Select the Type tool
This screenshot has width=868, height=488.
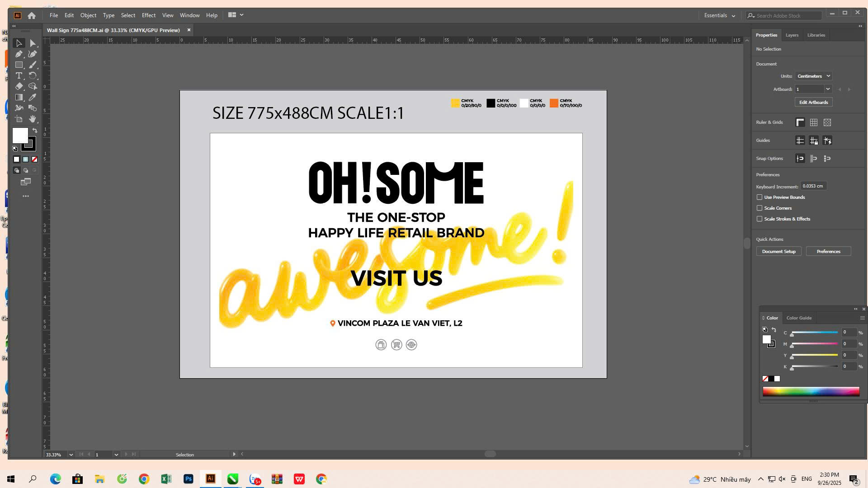point(19,76)
